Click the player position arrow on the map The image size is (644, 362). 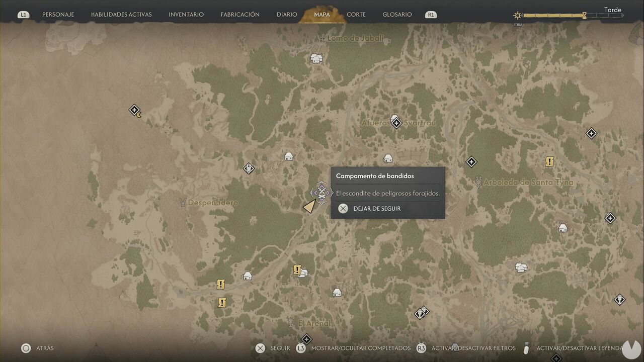(x=310, y=206)
